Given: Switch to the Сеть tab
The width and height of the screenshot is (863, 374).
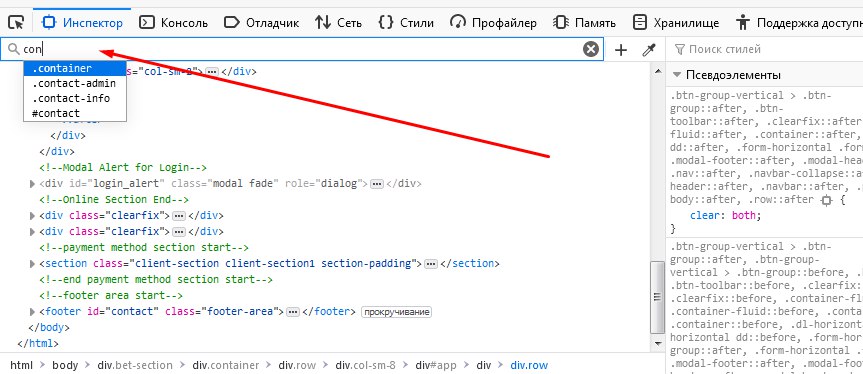Looking at the screenshot, I should point(338,23).
